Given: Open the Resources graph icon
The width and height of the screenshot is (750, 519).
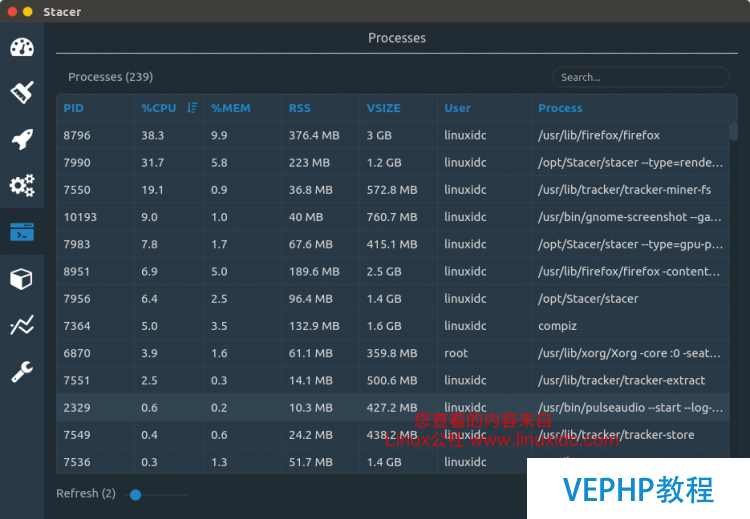Looking at the screenshot, I should click(x=22, y=325).
